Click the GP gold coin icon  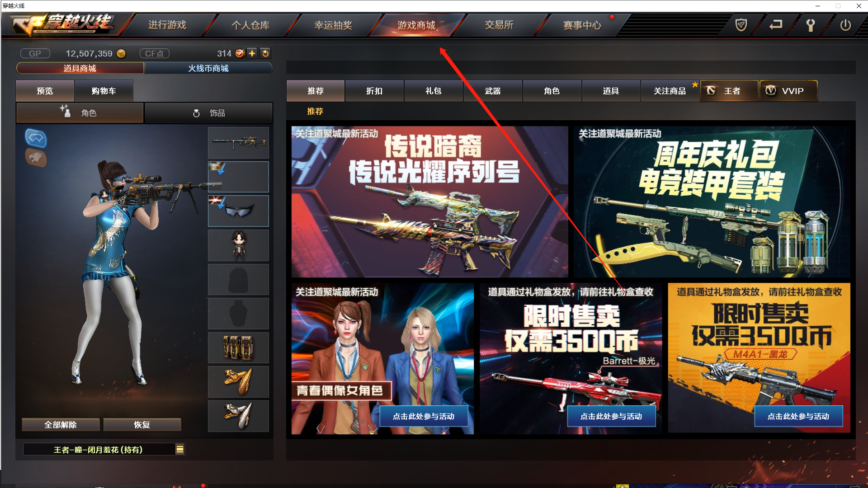[121, 53]
